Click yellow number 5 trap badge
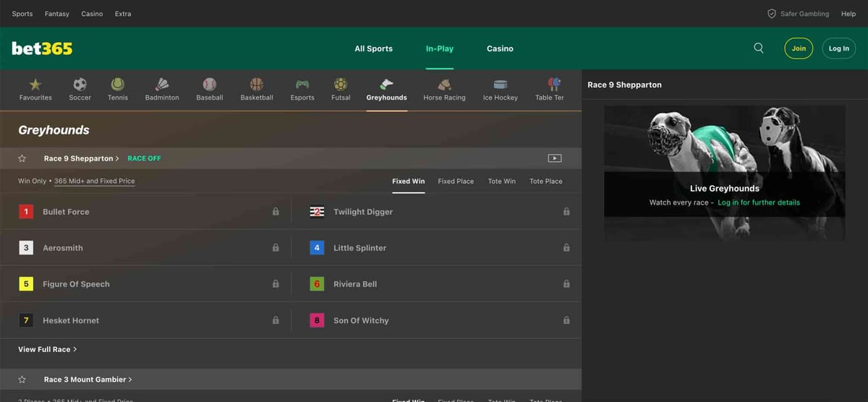 tap(26, 284)
